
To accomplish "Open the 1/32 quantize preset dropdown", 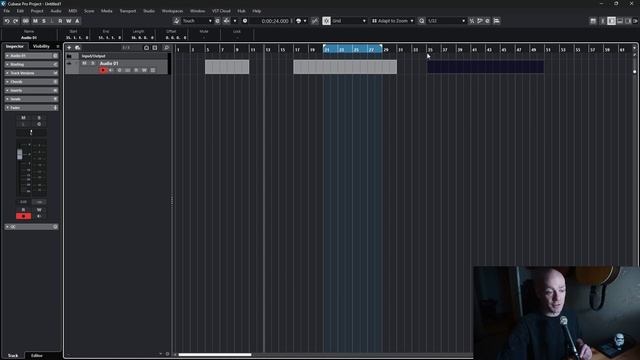I will pyautogui.click(x=446, y=21).
